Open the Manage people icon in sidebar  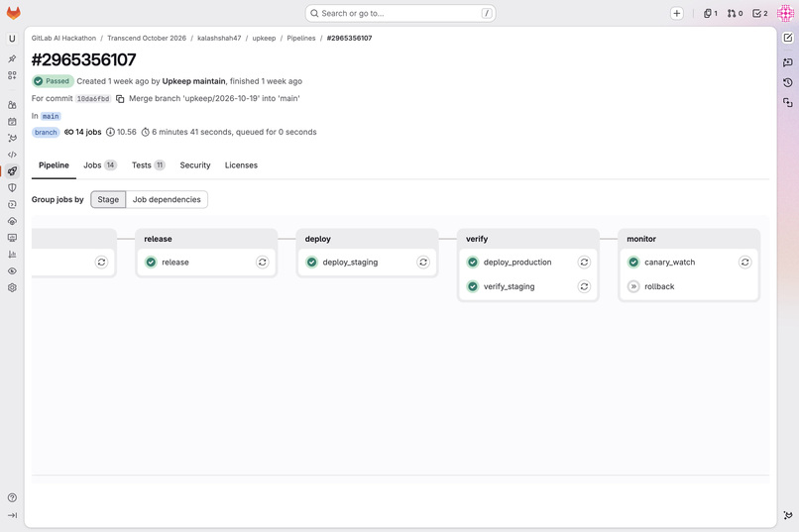point(12,105)
